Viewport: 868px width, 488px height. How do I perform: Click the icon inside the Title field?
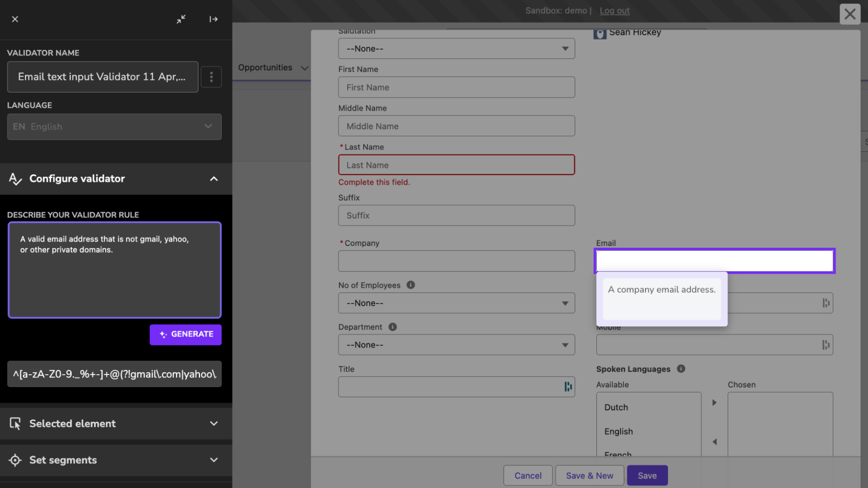[x=568, y=387]
